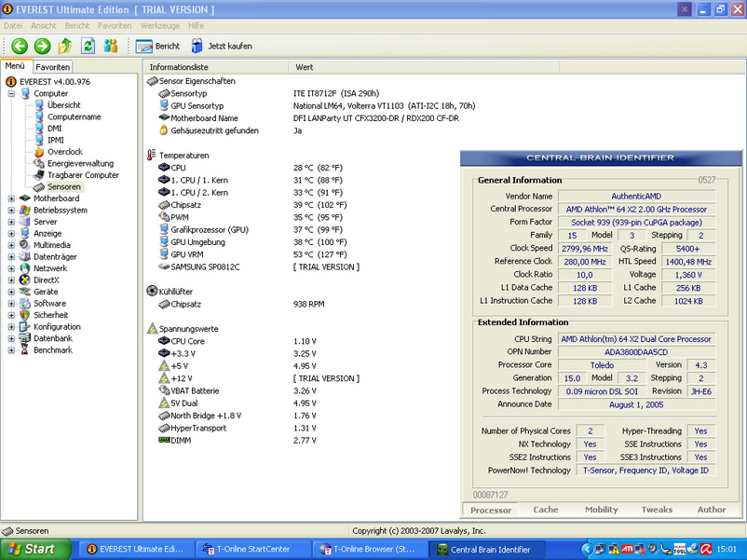Open the Datei menu
The height and width of the screenshot is (560, 747).
[13, 26]
